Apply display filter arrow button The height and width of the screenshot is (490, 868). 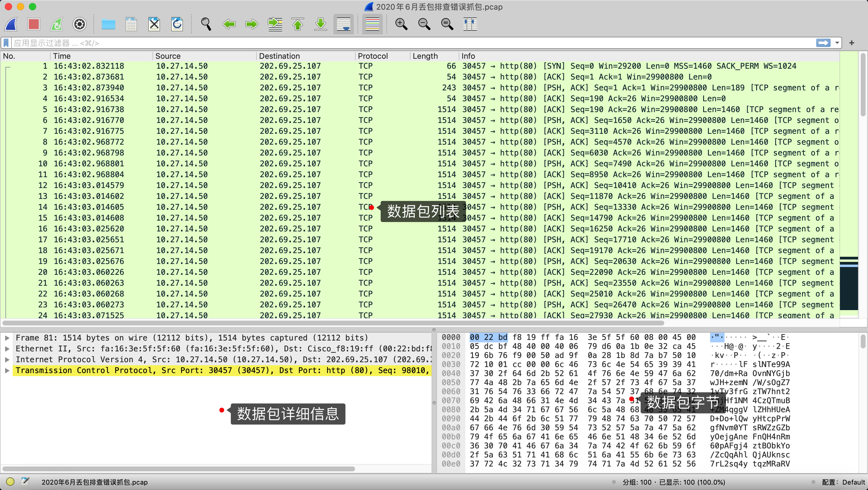823,43
